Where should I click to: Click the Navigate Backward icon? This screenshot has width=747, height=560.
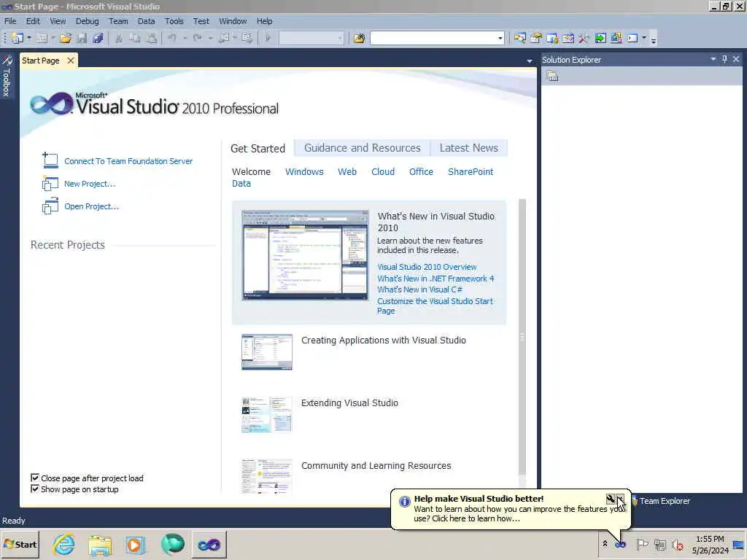coord(224,38)
